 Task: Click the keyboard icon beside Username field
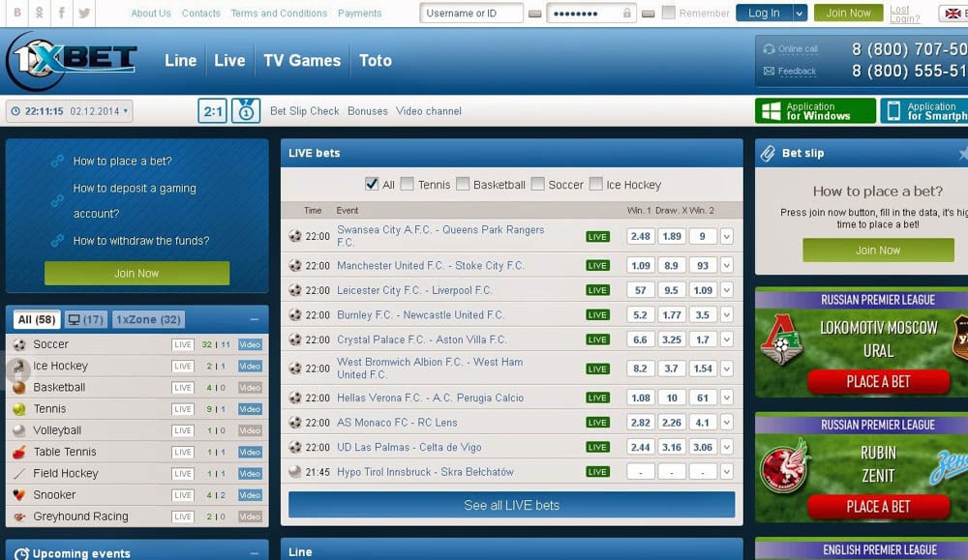click(x=535, y=14)
